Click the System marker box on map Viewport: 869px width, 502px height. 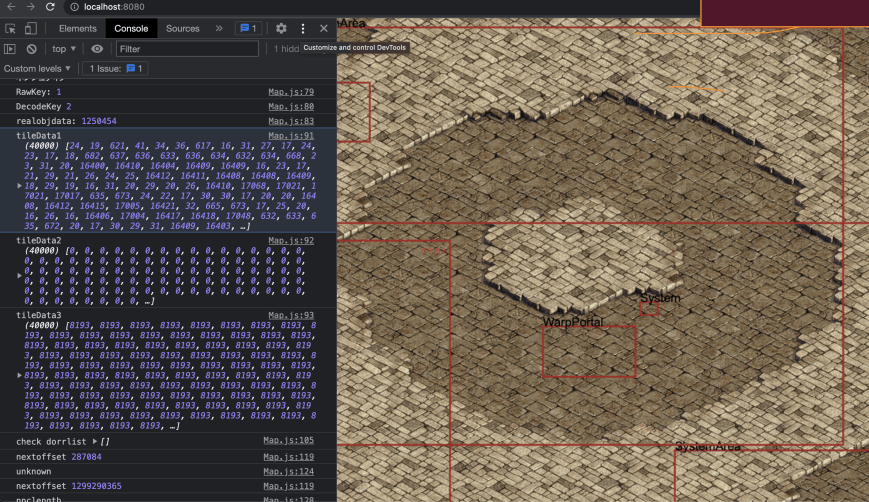(x=649, y=309)
